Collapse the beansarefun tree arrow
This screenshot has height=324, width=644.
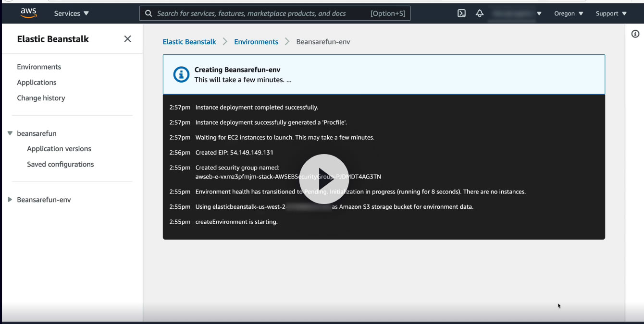point(10,133)
